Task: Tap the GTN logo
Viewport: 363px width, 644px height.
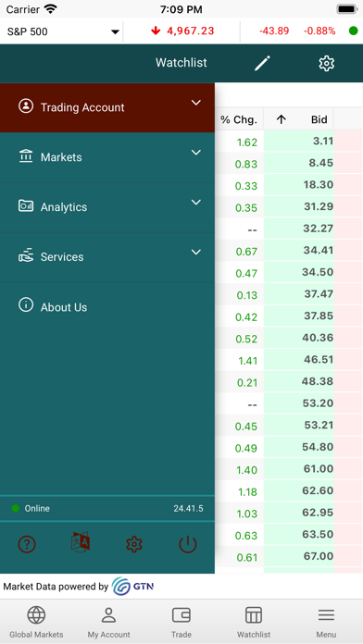Action: [132, 587]
